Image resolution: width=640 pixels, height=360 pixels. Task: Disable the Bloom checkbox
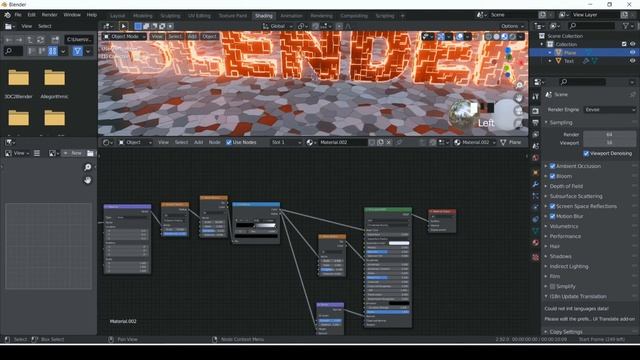pos(552,176)
